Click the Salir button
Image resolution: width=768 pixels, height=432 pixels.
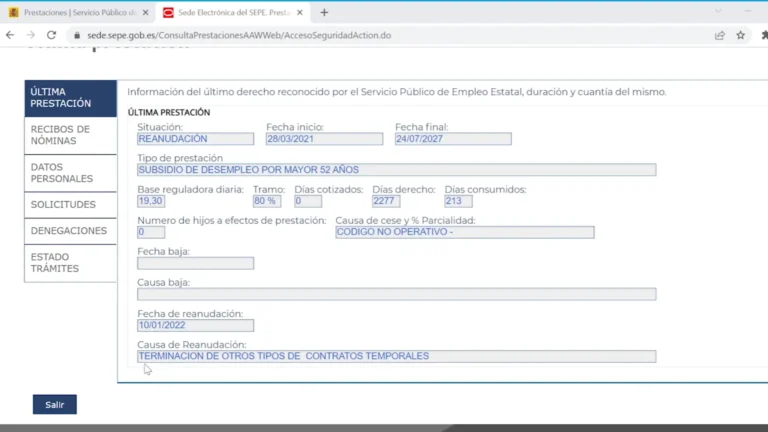[55, 405]
